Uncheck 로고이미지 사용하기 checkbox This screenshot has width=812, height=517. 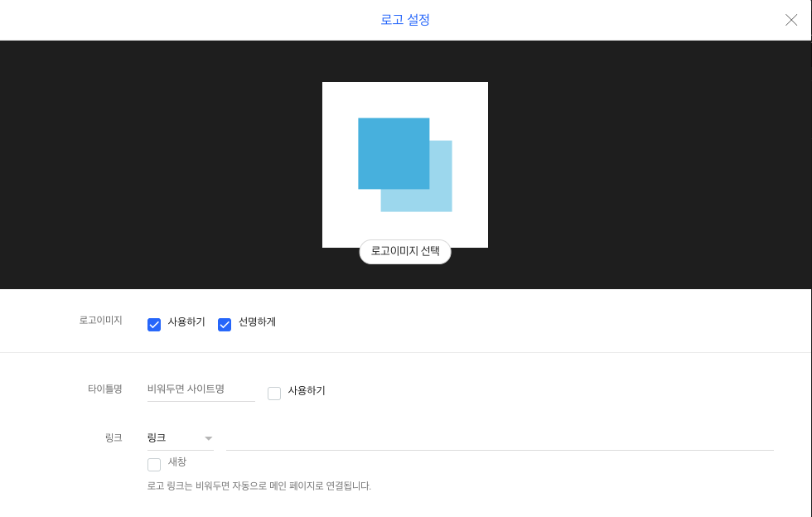(154, 324)
